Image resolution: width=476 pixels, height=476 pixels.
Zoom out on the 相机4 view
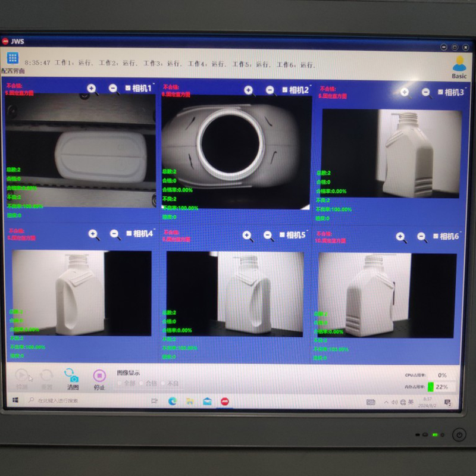click(x=114, y=234)
